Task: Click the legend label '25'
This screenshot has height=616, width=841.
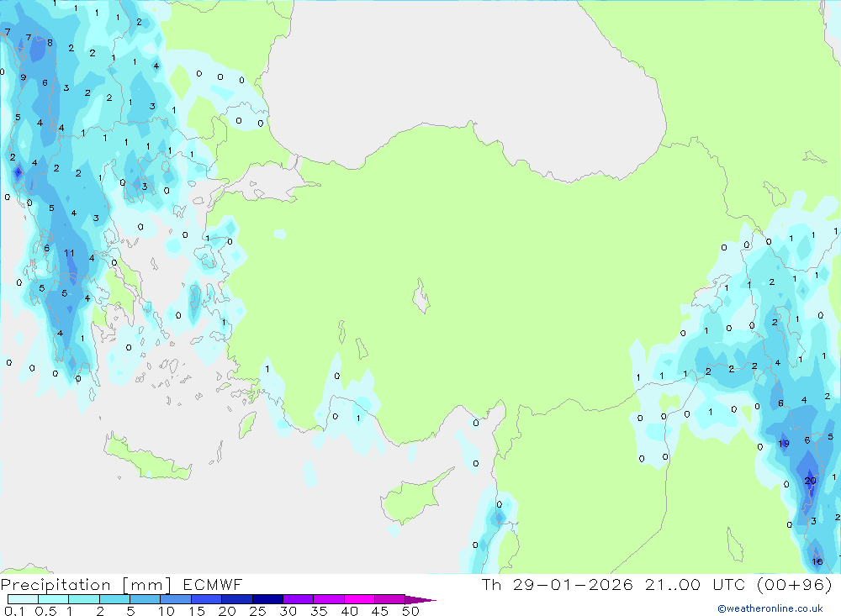Action: tap(257, 611)
